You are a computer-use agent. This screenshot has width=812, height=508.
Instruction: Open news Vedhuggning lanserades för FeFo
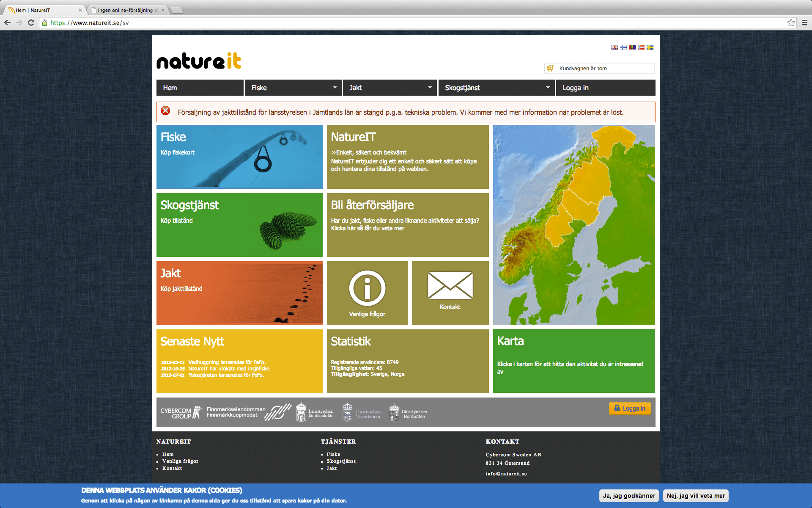(227, 362)
